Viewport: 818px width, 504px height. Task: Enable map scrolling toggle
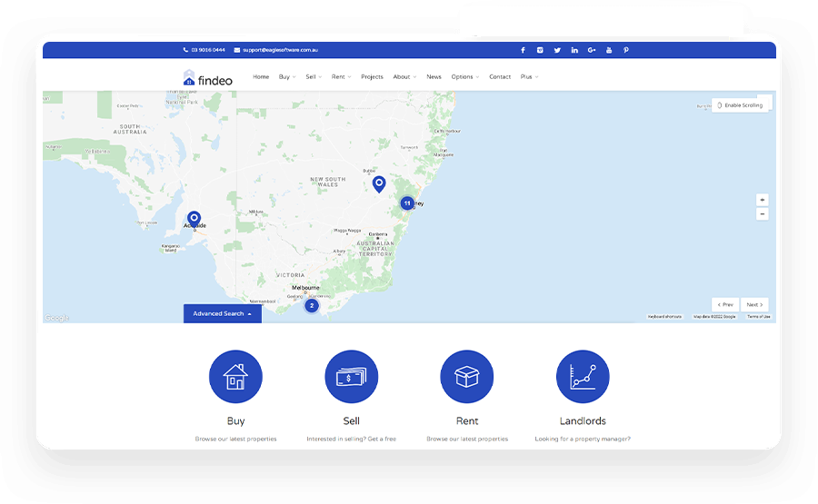pos(740,105)
